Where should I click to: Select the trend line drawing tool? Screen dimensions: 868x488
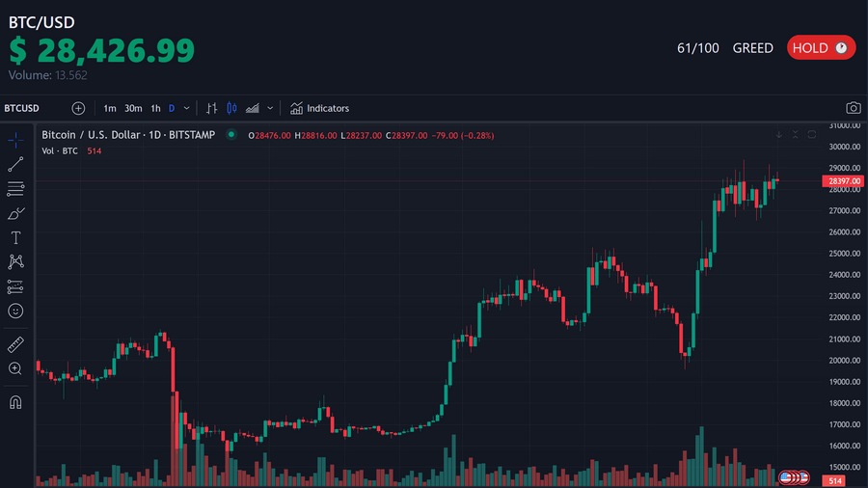click(15, 164)
